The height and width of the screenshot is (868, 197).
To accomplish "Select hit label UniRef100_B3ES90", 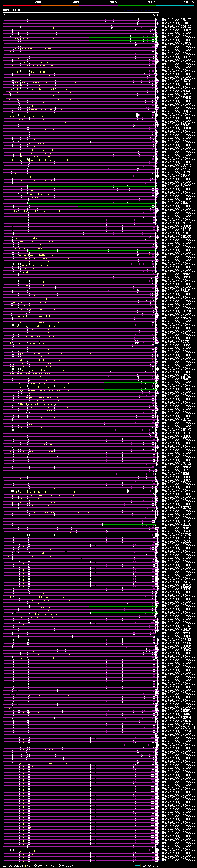I will click(177, 318).
